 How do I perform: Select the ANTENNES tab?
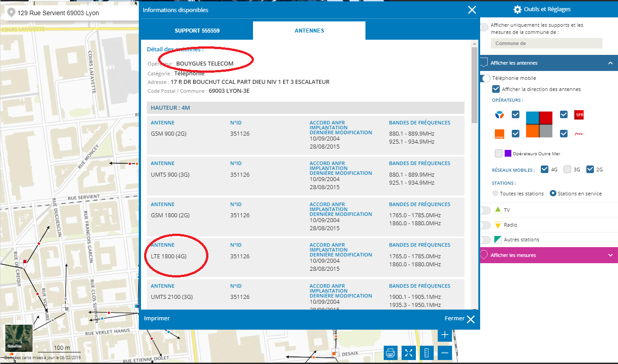(309, 31)
